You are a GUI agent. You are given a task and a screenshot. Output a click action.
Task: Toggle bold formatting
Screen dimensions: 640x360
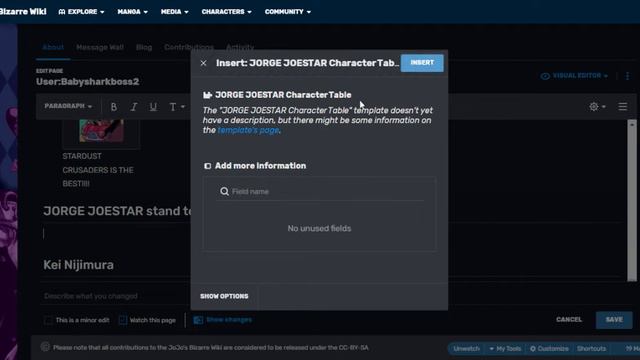113,107
